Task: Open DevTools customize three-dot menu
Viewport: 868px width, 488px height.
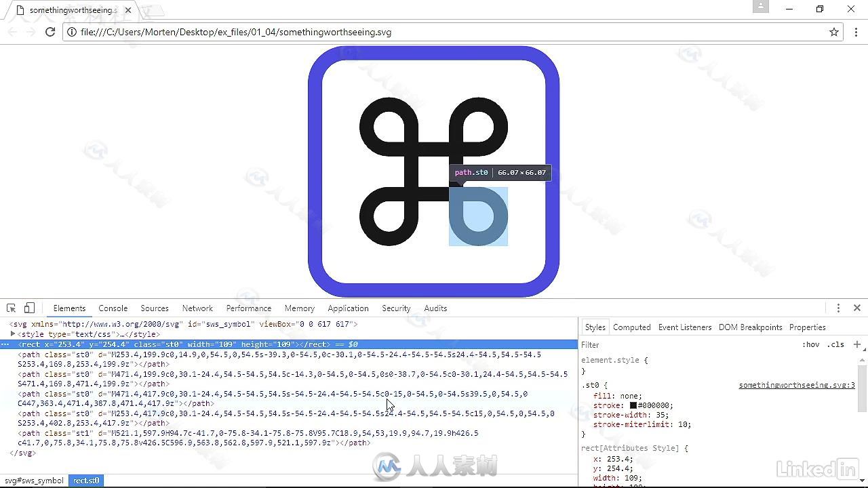Action: pos(838,308)
